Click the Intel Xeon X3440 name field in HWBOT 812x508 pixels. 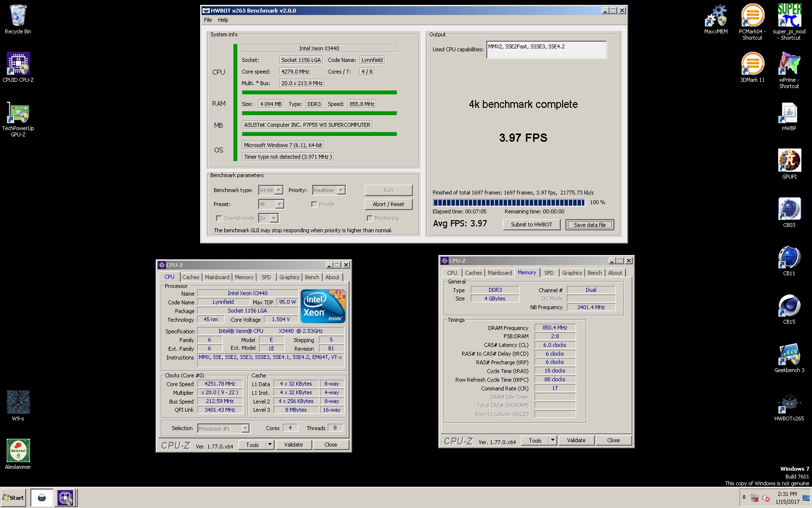click(319, 48)
